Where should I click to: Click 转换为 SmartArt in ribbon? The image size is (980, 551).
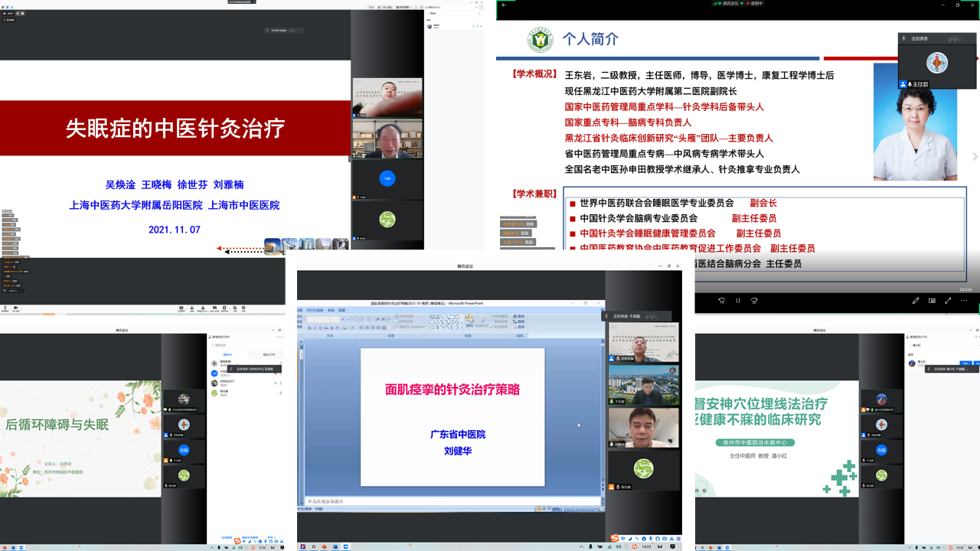[x=410, y=327]
